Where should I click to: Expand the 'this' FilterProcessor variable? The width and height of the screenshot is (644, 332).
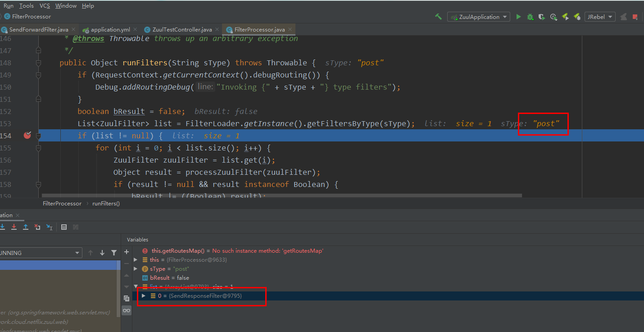point(136,260)
